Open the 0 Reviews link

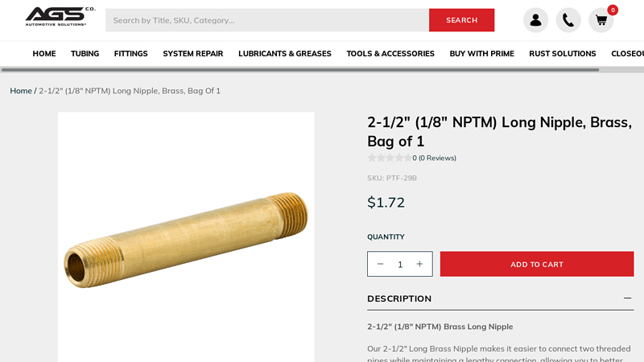coord(437,158)
